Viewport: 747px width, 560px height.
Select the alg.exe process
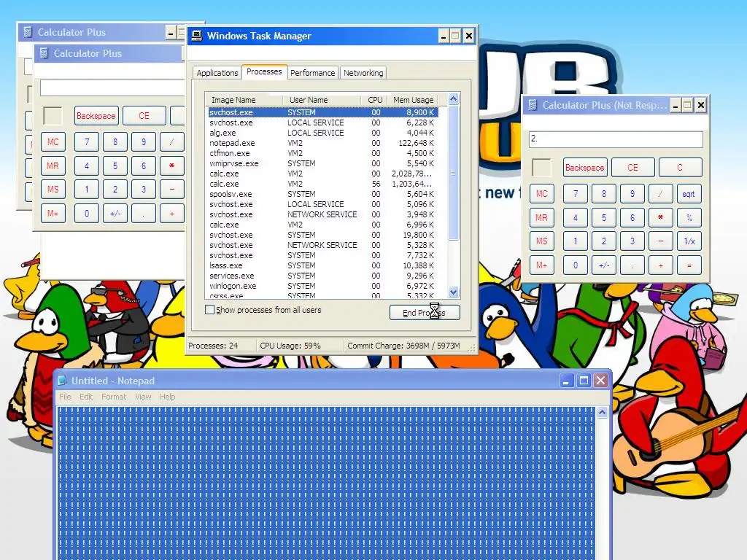pos(322,133)
